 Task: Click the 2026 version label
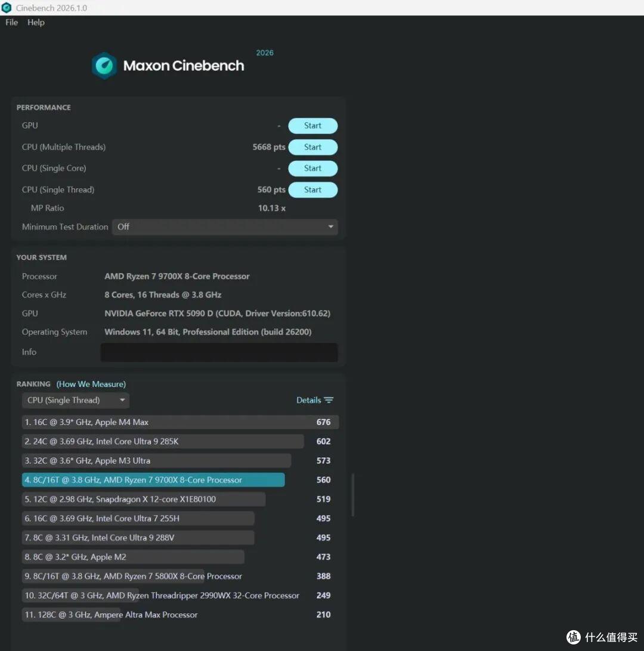tap(265, 52)
